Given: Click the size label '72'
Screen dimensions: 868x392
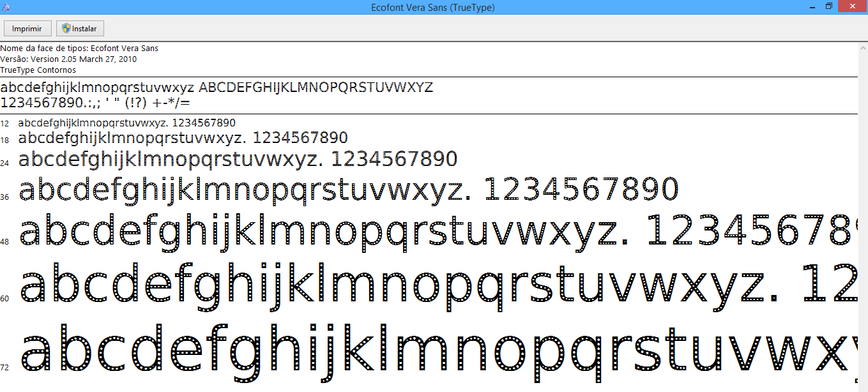Looking at the screenshot, I should (4, 368).
